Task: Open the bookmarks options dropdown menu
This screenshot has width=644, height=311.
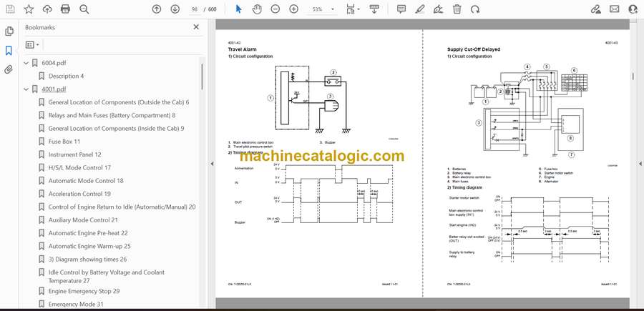Action: (x=32, y=45)
